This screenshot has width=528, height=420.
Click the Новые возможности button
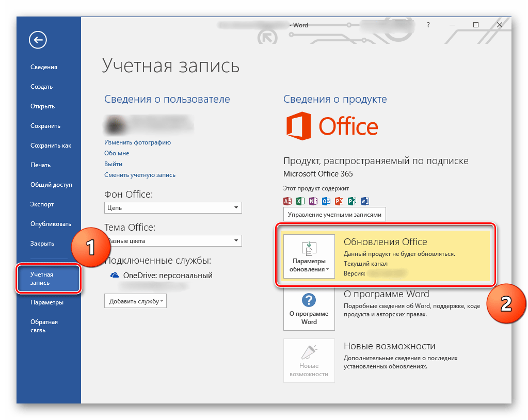pos(309,361)
